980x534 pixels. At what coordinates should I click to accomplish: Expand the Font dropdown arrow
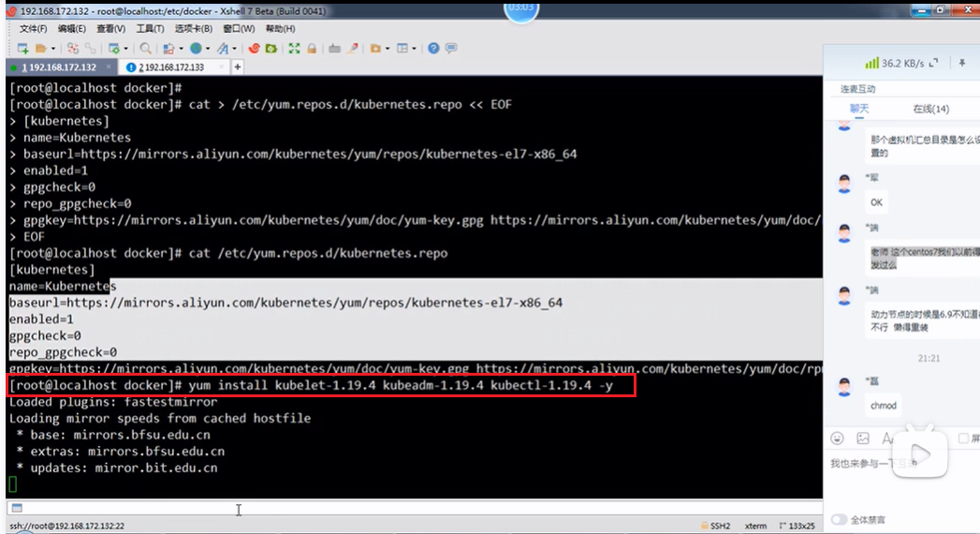(234, 49)
